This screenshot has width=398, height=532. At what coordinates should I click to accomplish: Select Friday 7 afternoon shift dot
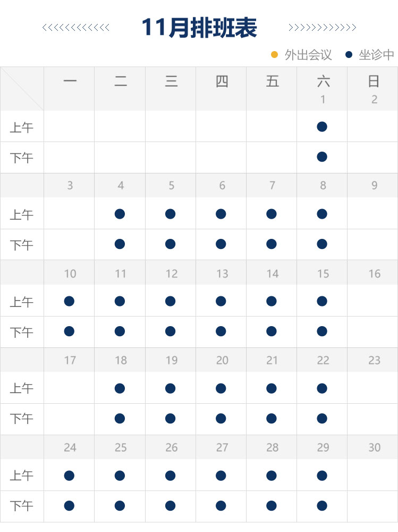pyautogui.click(x=272, y=244)
